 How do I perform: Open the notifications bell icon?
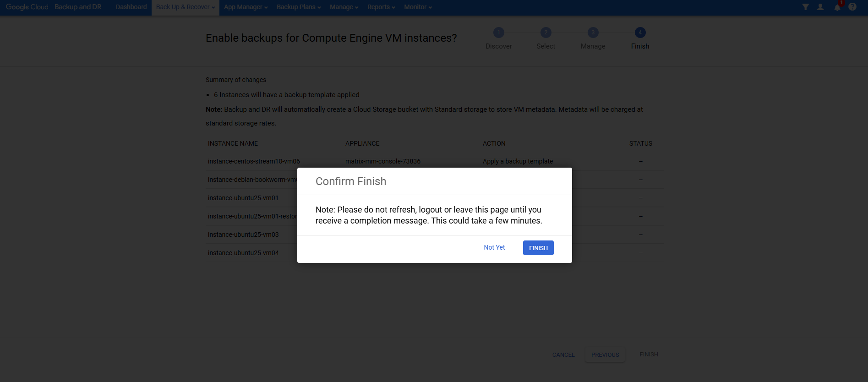[x=837, y=7]
